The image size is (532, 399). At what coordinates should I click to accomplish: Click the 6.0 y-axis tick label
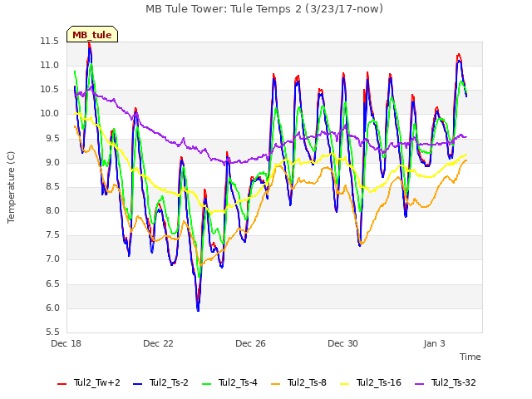(52, 308)
